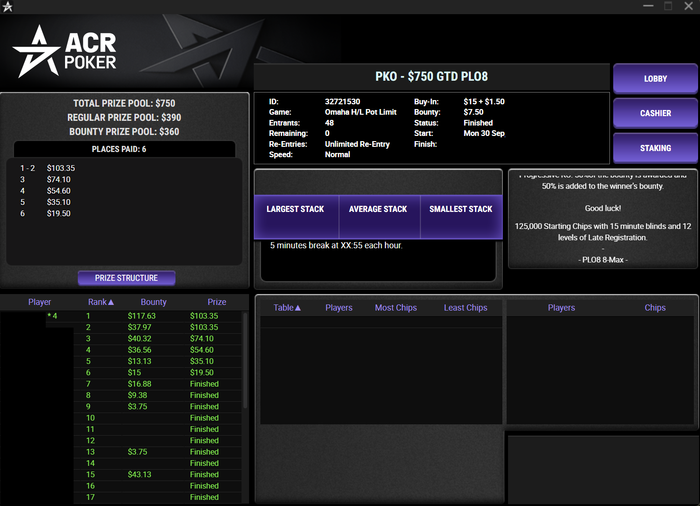Click Total Prize Pool: $750 text
Viewport: 700px width, 506px height.
tap(124, 103)
